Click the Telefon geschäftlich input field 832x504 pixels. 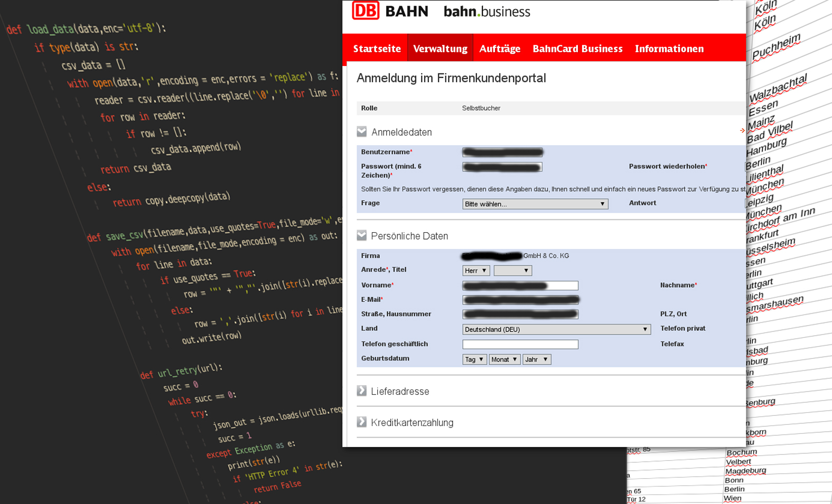[520, 344]
